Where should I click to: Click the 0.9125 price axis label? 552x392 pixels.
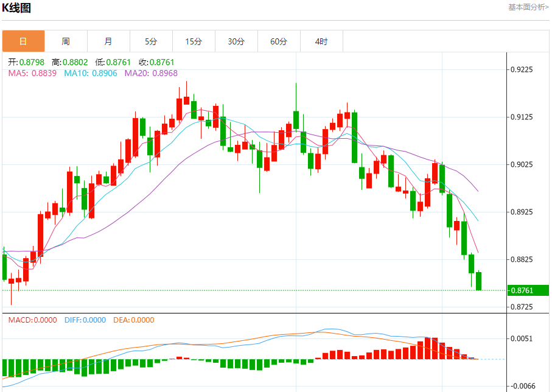pyautogui.click(x=522, y=117)
